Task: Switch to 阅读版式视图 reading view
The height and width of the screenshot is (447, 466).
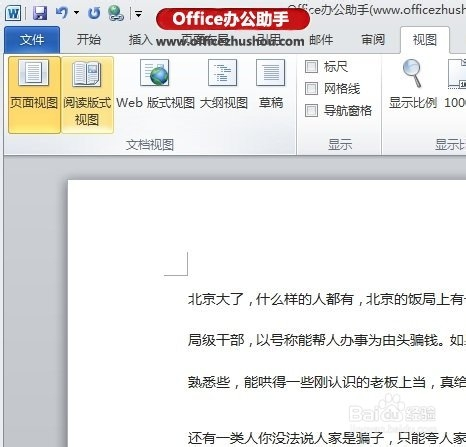Action: tap(87, 95)
